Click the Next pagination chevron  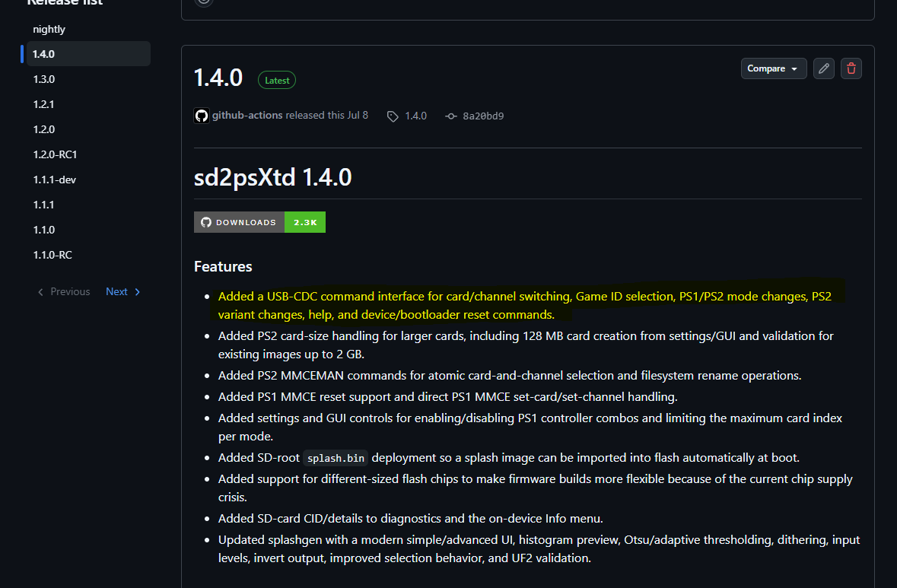tap(137, 291)
